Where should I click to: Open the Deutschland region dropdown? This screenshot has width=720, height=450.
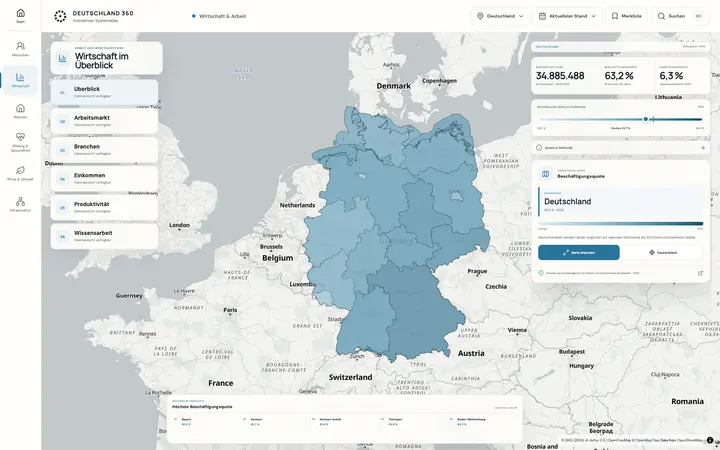click(x=500, y=16)
